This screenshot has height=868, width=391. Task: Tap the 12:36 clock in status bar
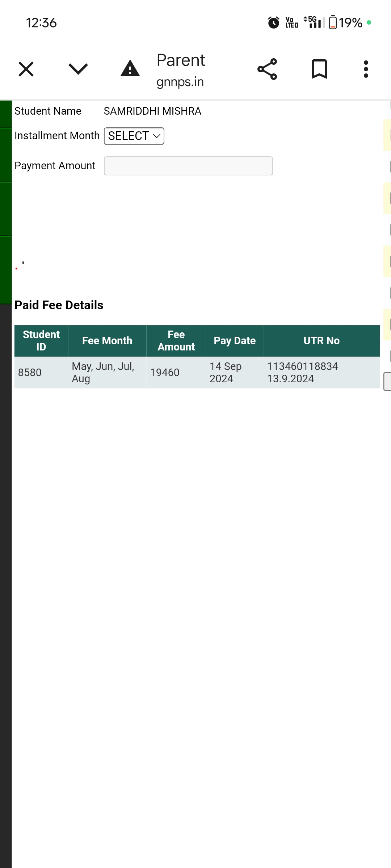coord(41,23)
